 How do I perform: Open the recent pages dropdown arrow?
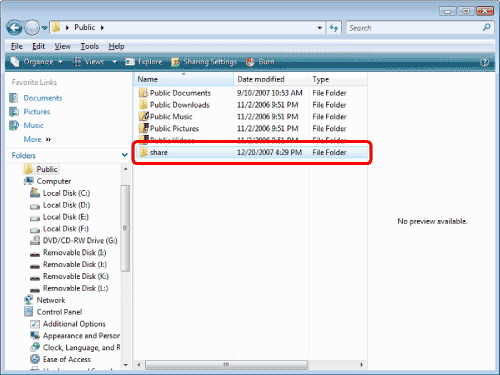point(44,28)
